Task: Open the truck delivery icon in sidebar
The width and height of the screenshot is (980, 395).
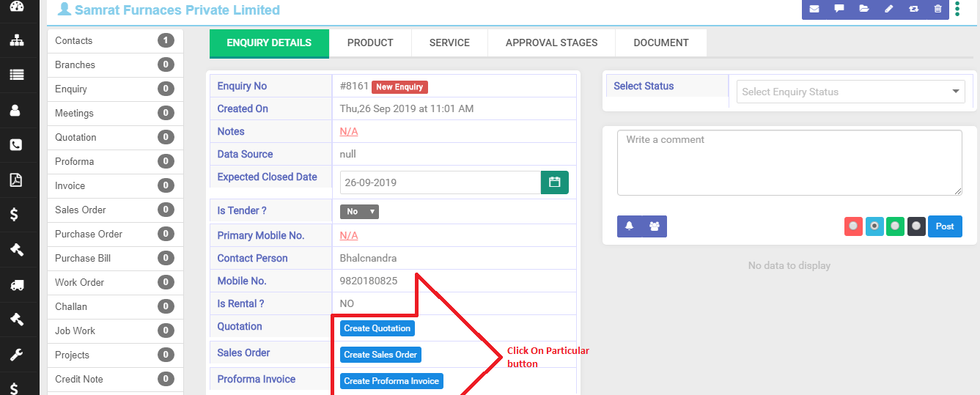Action: (16, 284)
